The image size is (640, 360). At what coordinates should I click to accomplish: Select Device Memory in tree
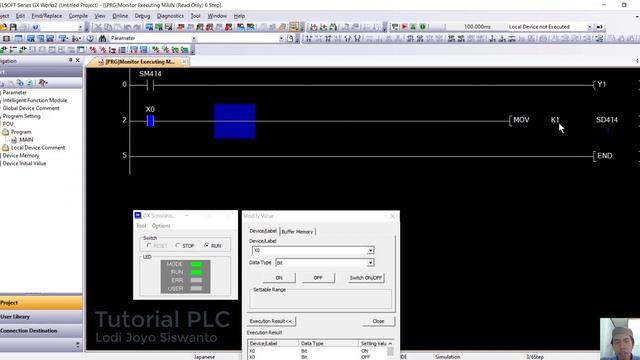click(21, 156)
